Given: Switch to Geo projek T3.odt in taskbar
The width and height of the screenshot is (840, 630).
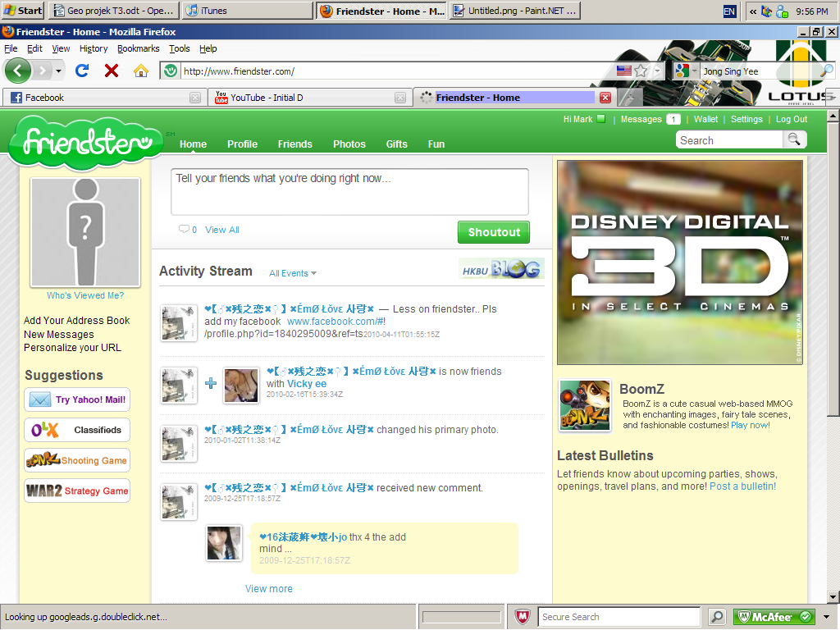Looking at the screenshot, I should point(114,11).
